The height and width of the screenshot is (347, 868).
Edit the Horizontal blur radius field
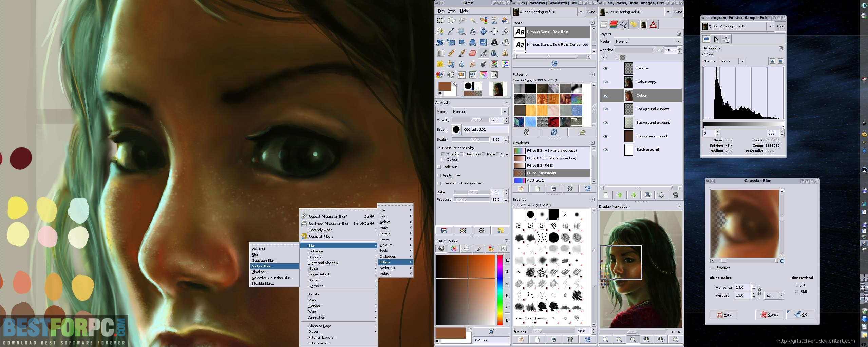point(743,288)
